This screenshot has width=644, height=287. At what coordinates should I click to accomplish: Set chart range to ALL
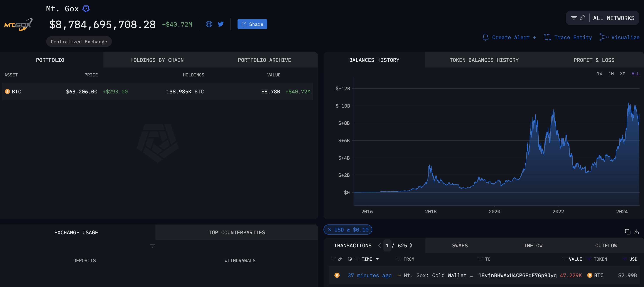coord(635,74)
